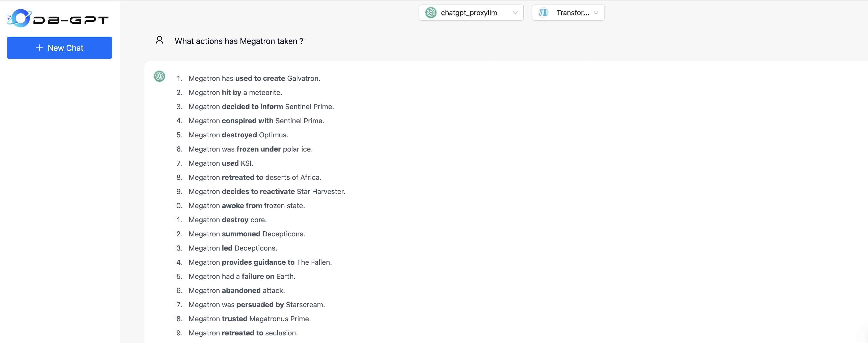The width and height of the screenshot is (868, 343).
Task: Click the DB-GPT wordmark text
Action: (71, 20)
